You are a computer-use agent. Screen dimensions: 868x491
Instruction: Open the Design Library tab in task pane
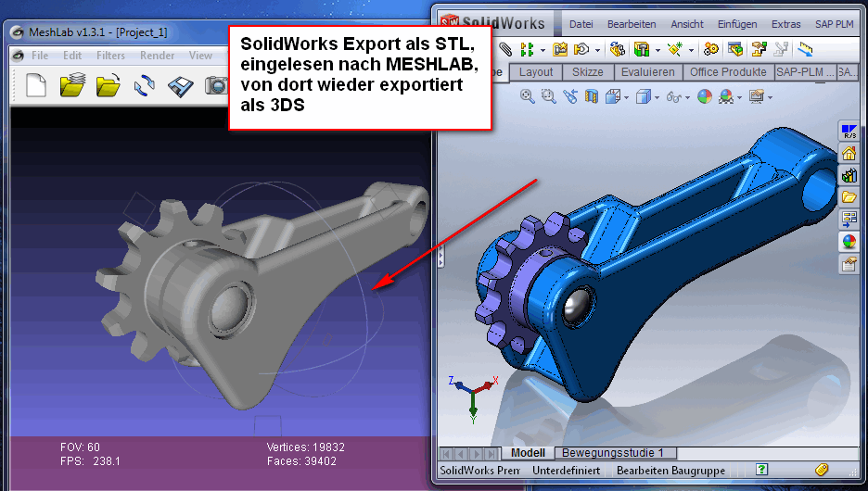point(849,175)
